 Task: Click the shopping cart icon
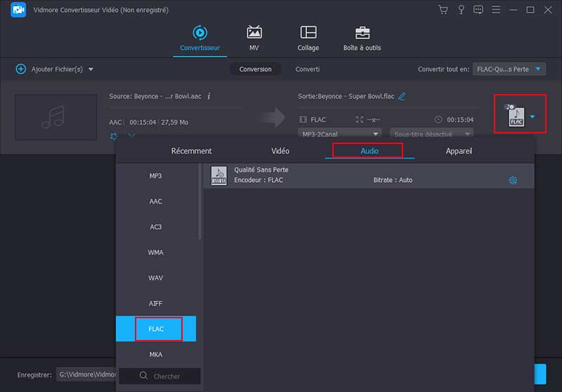(443, 10)
